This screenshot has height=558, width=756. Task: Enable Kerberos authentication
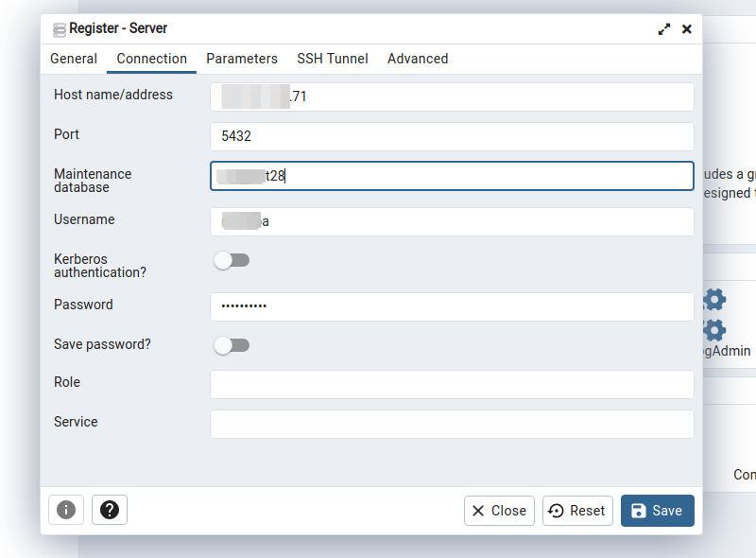coord(232,260)
